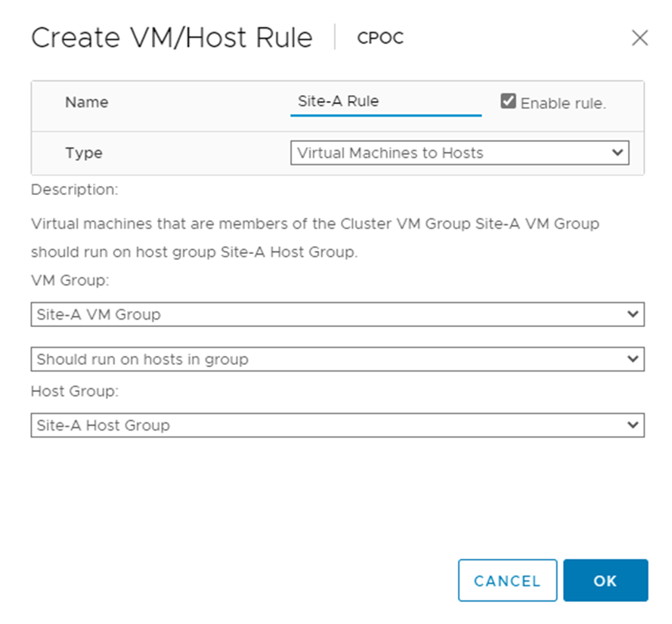Screen dimensions: 672x624
Task: Click the 'Host Group:' label
Action: 76,391
